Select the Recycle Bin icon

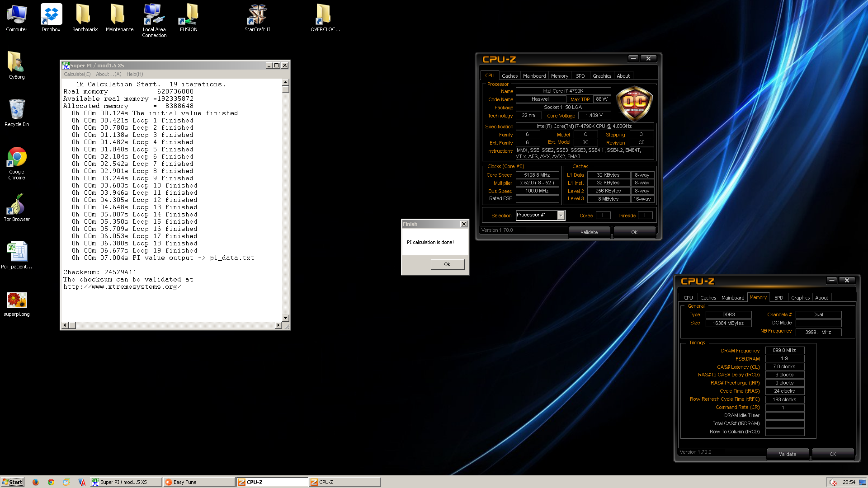point(17,113)
